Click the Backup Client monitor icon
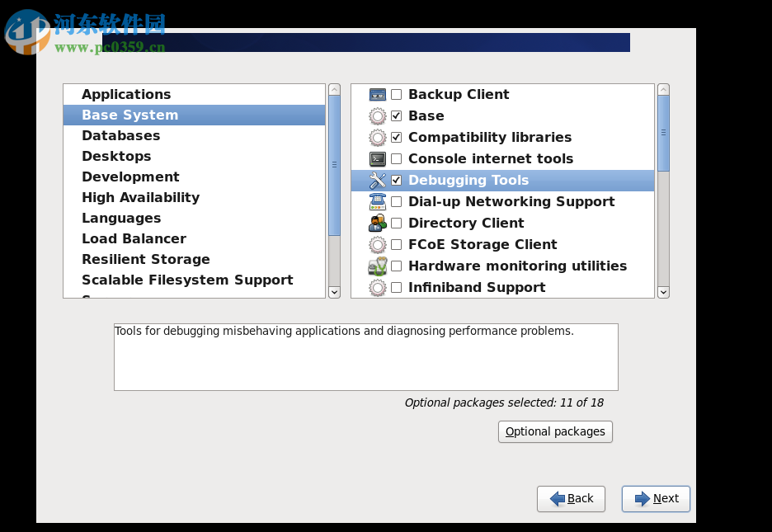 coord(377,94)
